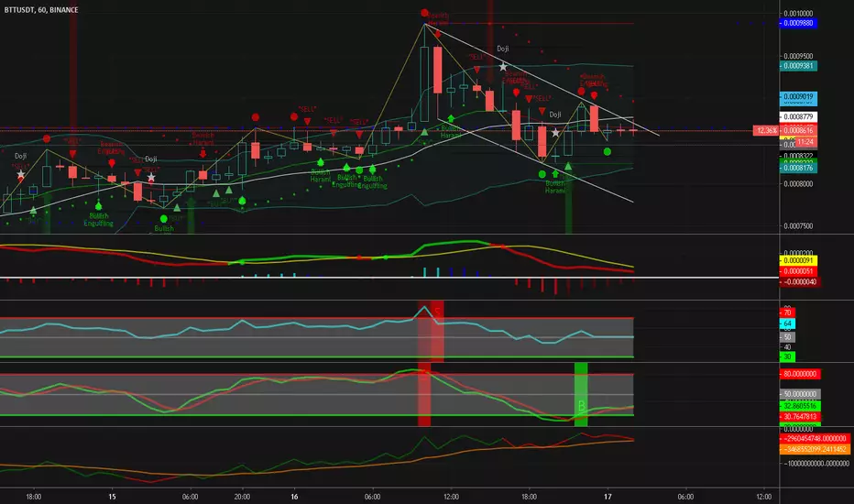Click the first 18:00 label on time axis
854x504 pixels.
point(34,497)
